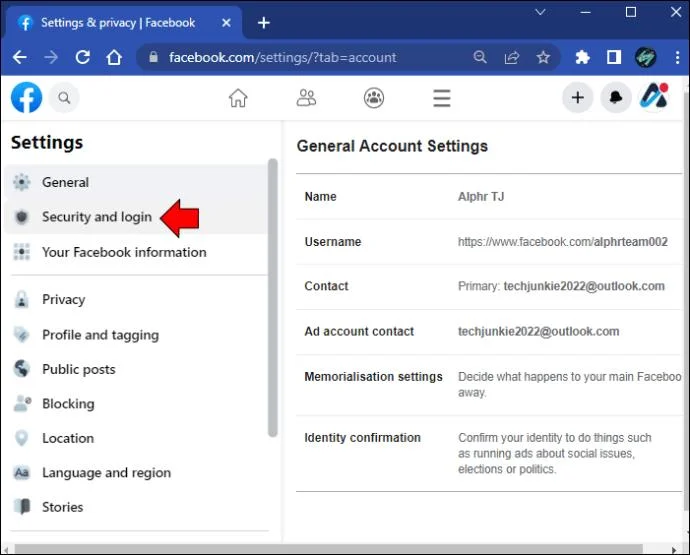The height and width of the screenshot is (555, 690).
Task: Open Privacy settings
Action: [x=135, y=299]
